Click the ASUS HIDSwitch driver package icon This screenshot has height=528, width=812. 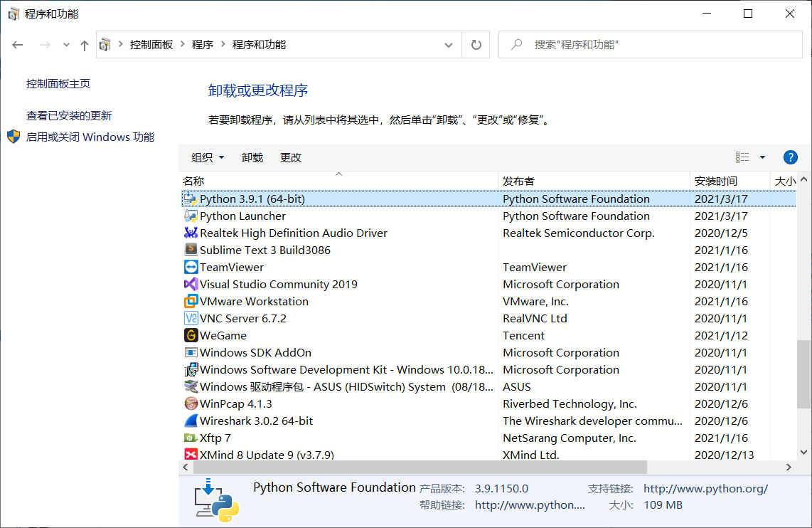[x=191, y=386]
